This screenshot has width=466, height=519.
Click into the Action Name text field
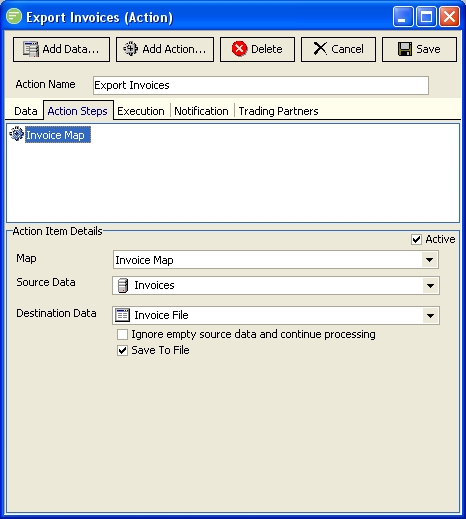(261, 85)
